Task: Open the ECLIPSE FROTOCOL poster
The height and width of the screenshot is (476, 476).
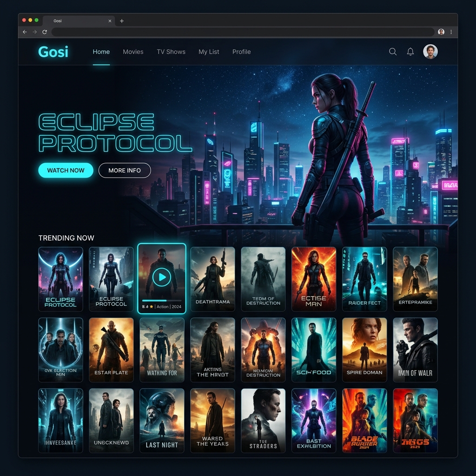Action: click(61, 279)
